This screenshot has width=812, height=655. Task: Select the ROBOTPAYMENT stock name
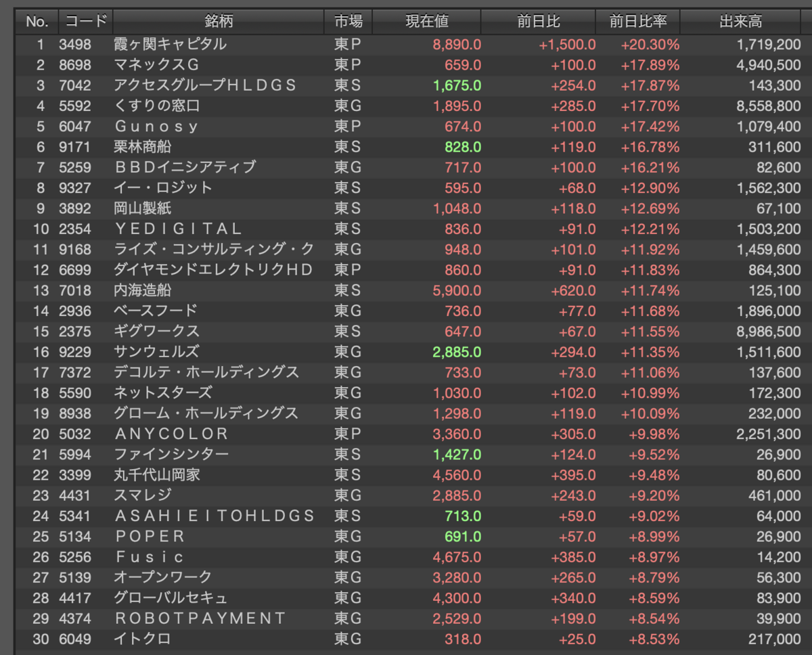[200, 618]
